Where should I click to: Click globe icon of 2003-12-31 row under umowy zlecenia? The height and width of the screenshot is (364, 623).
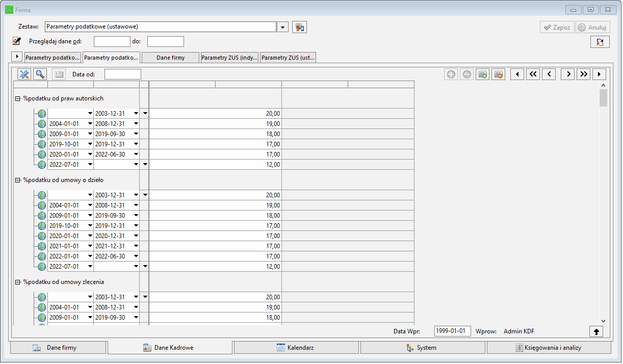(42, 297)
